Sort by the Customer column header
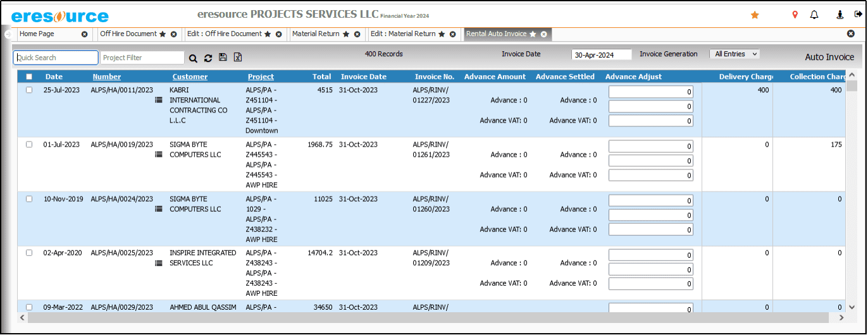 (x=190, y=77)
